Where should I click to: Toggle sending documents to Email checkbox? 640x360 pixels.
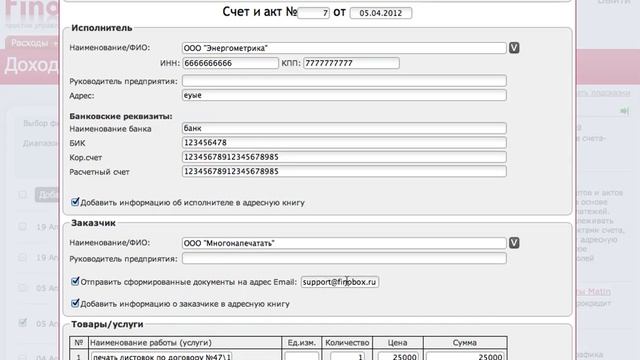(75, 281)
